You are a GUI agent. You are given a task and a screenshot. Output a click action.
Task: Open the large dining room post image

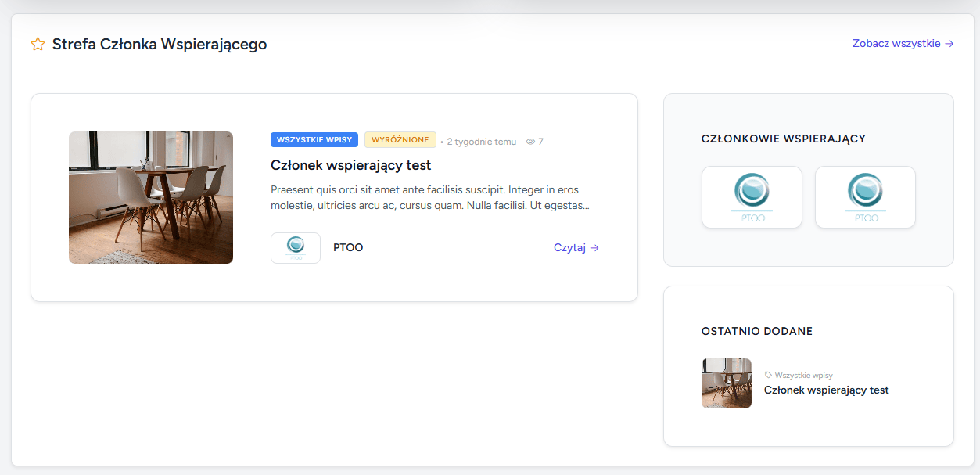click(x=151, y=197)
